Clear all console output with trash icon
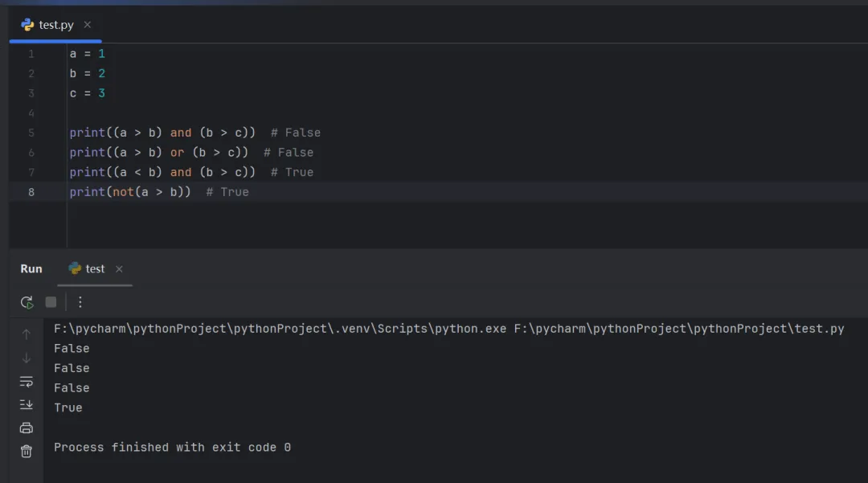This screenshot has height=483, width=868. [27, 451]
